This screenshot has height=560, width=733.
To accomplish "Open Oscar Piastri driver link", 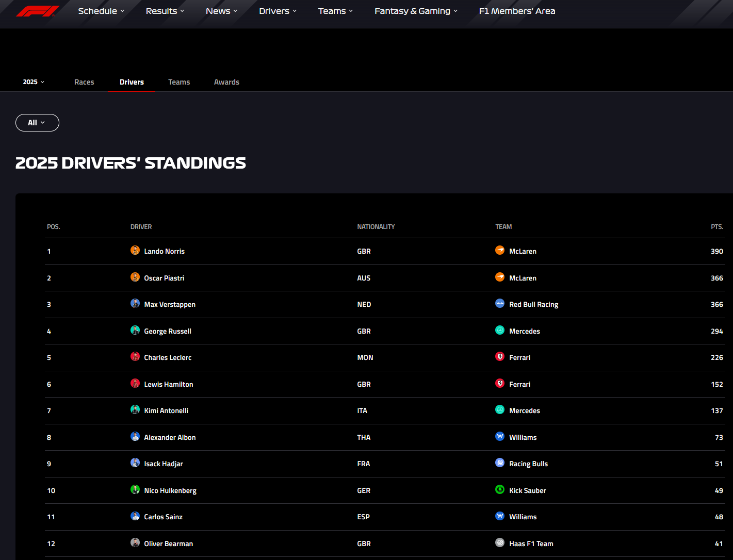I will point(164,278).
